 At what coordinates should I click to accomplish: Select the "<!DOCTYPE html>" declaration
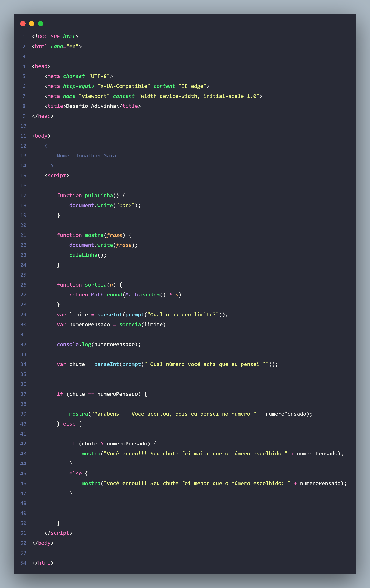coord(55,37)
